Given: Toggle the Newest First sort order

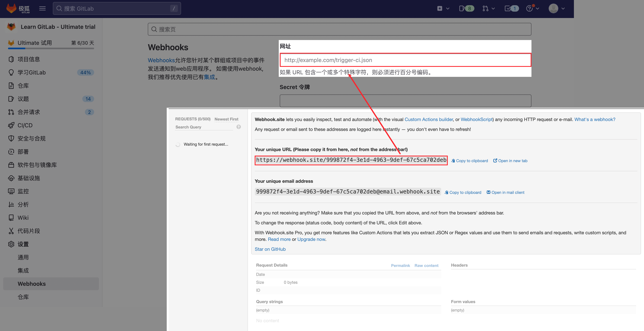Looking at the screenshot, I should 226,119.
